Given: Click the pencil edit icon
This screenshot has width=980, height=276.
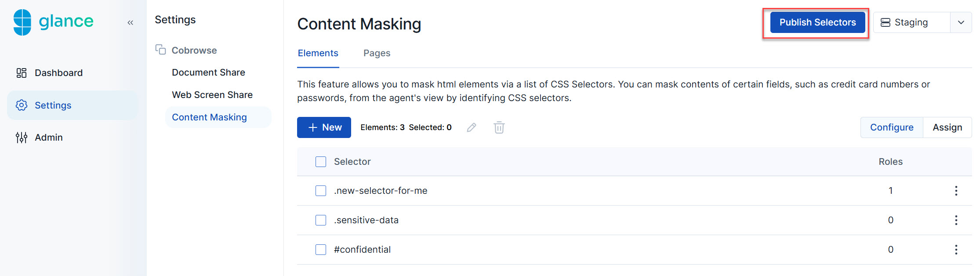Looking at the screenshot, I should tap(472, 127).
